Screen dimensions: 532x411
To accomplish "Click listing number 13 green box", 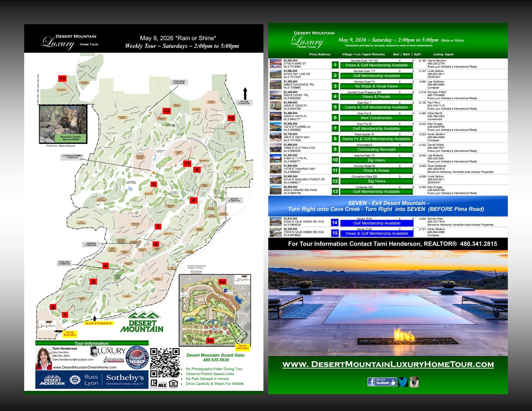I will (x=335, y=191).
